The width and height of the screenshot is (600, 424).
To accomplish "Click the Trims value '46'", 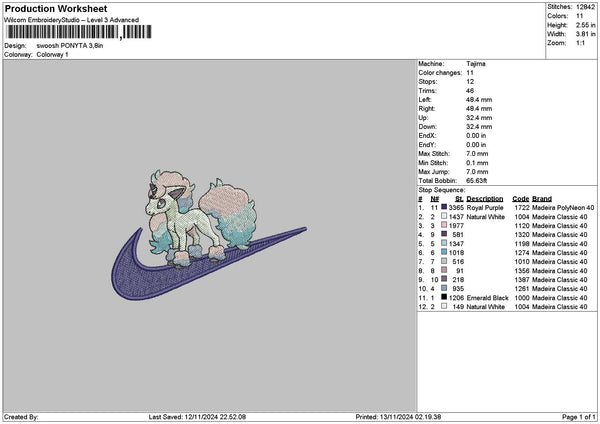I will pyautogui.click(x=470, y=91).
